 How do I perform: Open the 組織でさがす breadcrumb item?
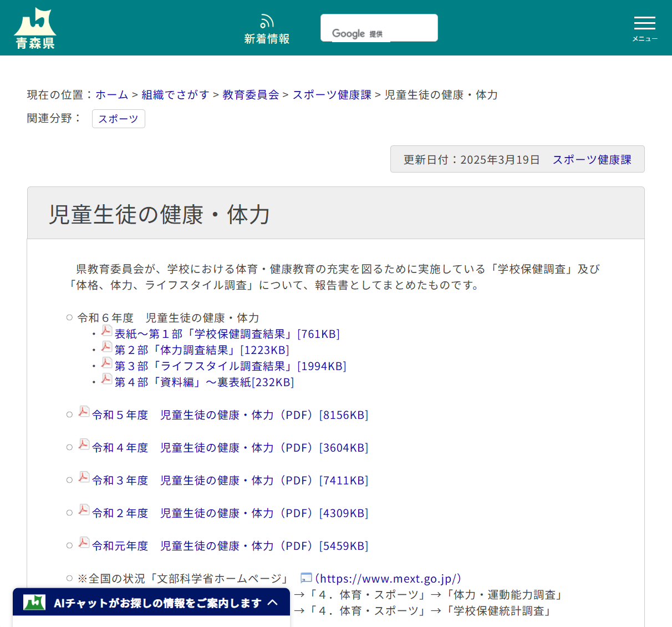click(x=175, y=94)
